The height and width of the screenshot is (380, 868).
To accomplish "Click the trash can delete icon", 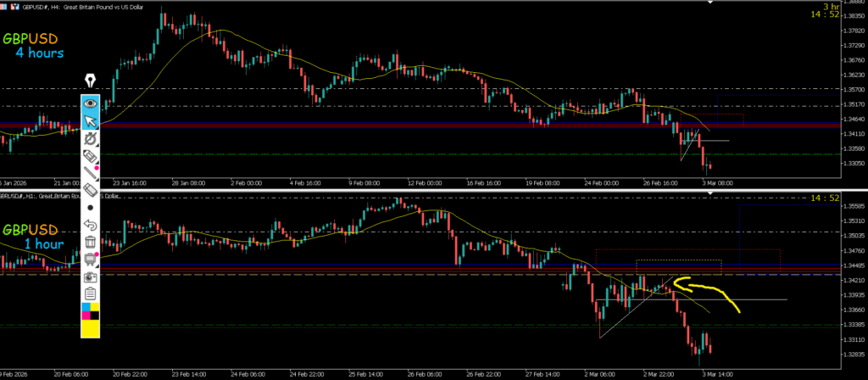I will tap(91, 243).
